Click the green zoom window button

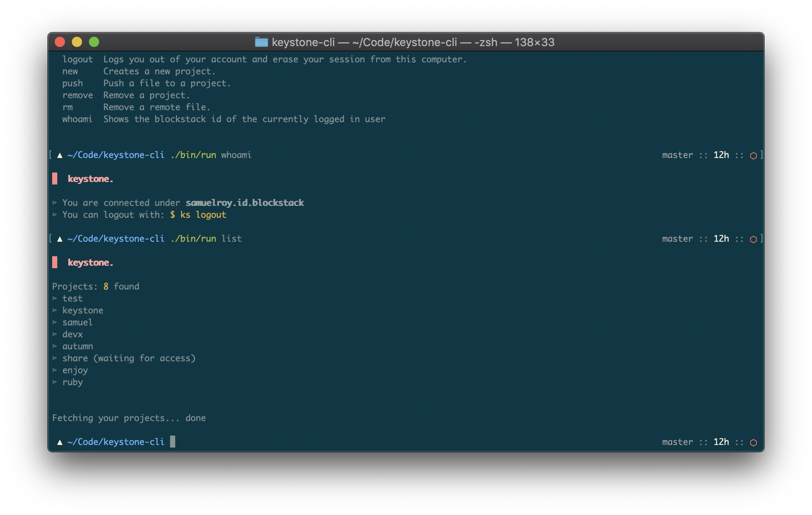click(x=94, y=42)
